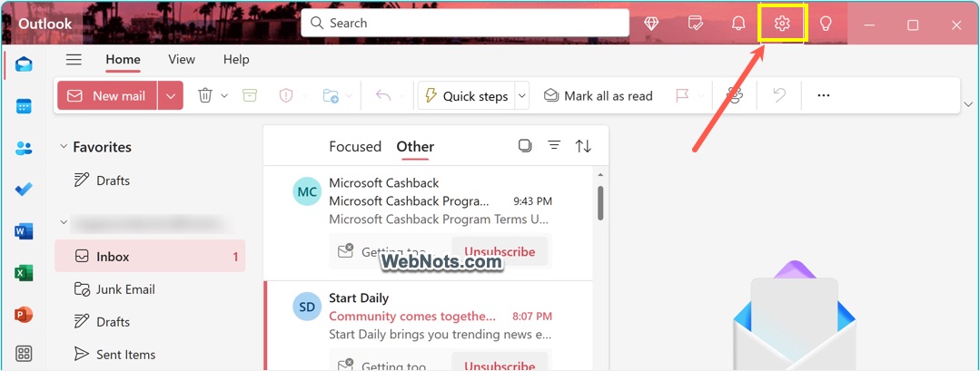Click the Delete trash icon
980x371 pixels.
205,95
